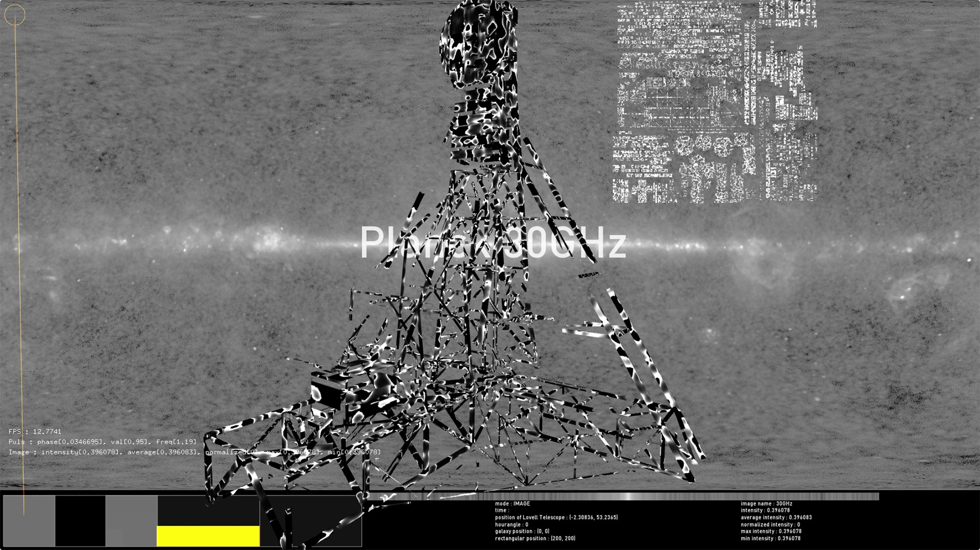
Task: Click the 'normalized intensity : 0' readout
Action: [770, 524]
